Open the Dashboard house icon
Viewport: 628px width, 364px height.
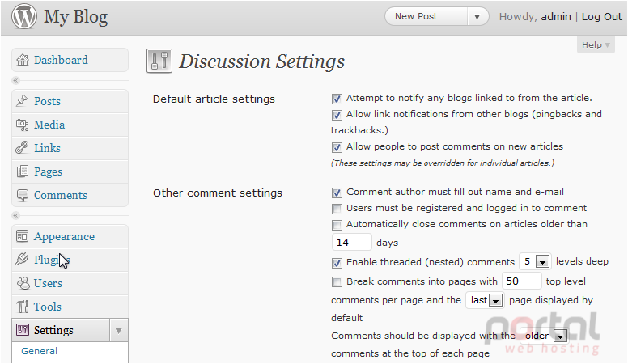23,60
